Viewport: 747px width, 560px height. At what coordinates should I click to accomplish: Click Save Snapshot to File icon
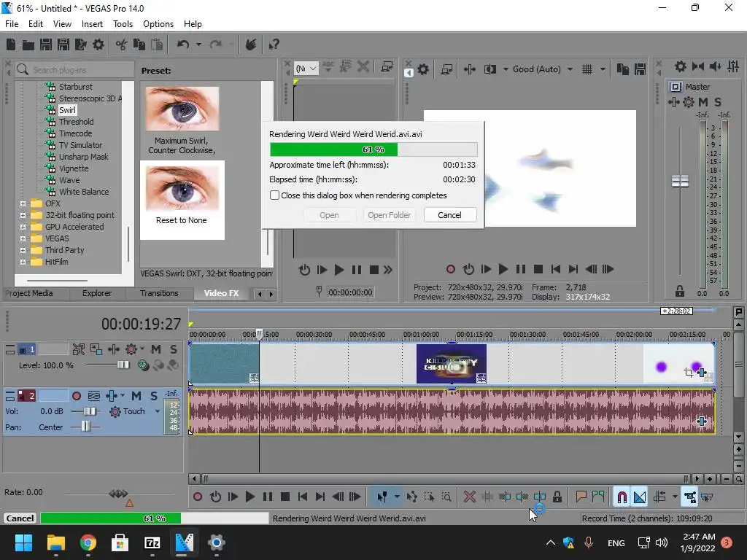pos(640,69)
